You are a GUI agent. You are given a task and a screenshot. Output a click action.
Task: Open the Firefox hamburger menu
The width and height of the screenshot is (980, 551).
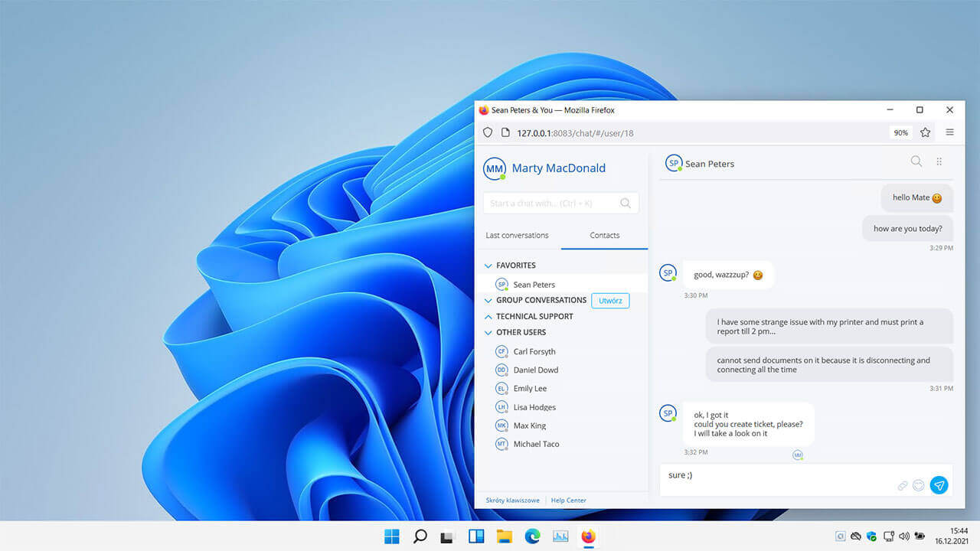(949, 132)
